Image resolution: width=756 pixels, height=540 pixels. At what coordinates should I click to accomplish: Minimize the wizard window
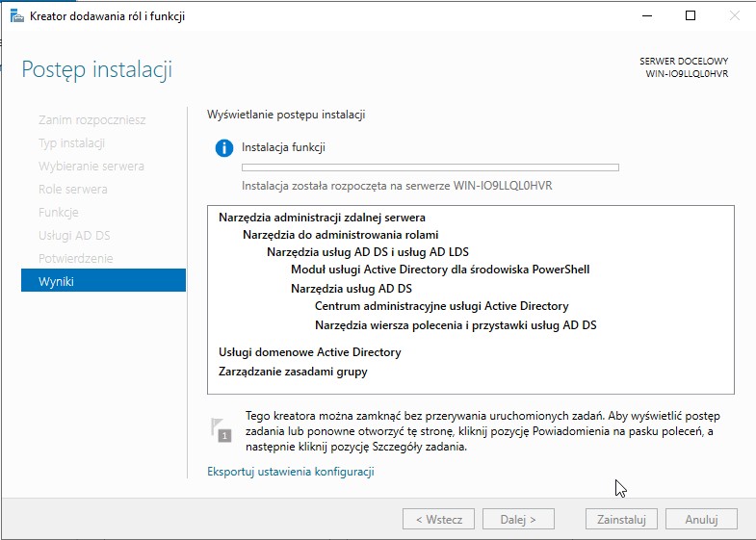pyautogui.click(x=646, y=15)
